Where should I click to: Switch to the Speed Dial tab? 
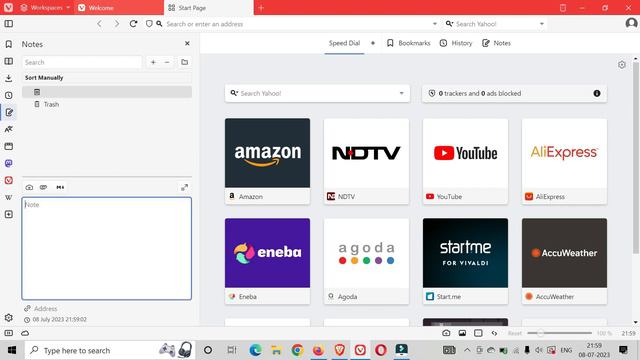(344, 43)
